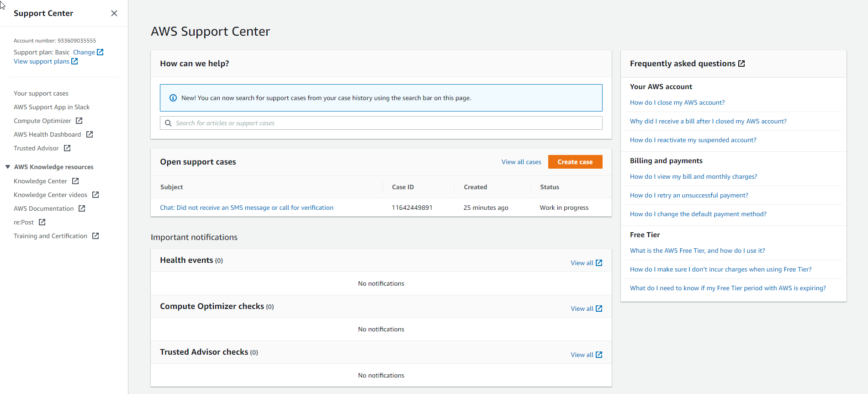This screenshot has width=868, height=394.
Task: Click external icon beside Training and Certification
Action: pos(95,236)
